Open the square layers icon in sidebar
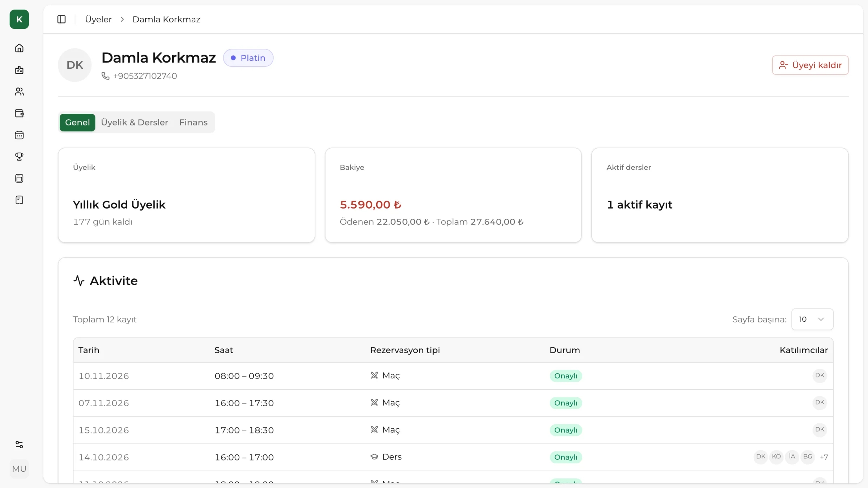Image resolution: width=868 pixels, height=488 pixels. [x=19, y=178]
